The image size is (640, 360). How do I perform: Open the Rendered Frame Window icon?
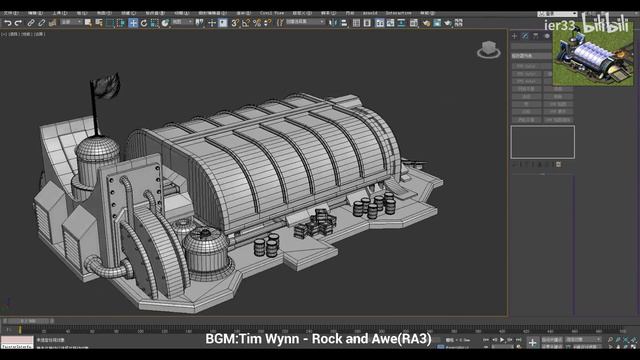pos(437,23)
